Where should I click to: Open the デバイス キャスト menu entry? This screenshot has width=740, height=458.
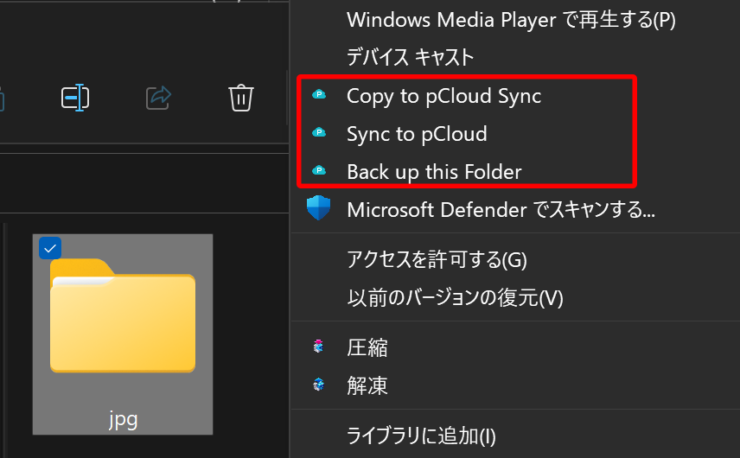click(410, 57)
